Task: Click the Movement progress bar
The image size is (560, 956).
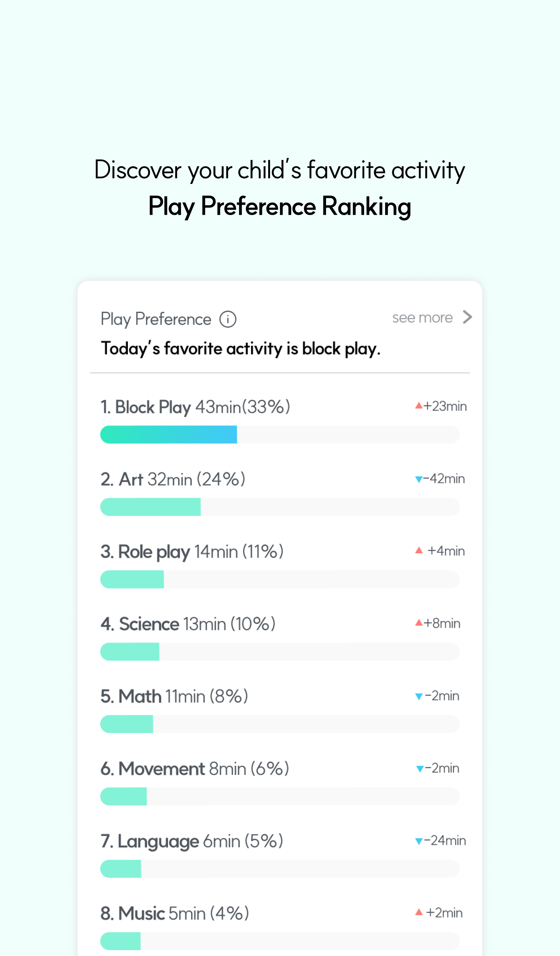Action: tap(280, 796)
